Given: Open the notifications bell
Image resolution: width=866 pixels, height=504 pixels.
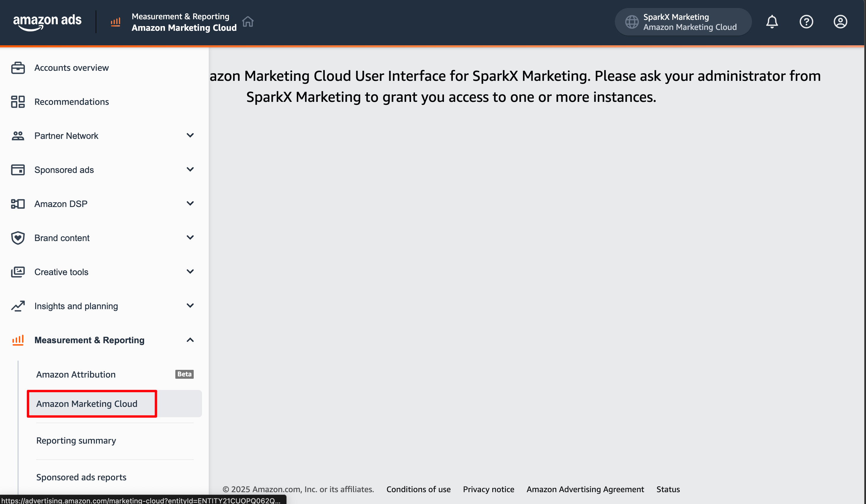Looking at the screenshot, I should click(x=772, y=22).
